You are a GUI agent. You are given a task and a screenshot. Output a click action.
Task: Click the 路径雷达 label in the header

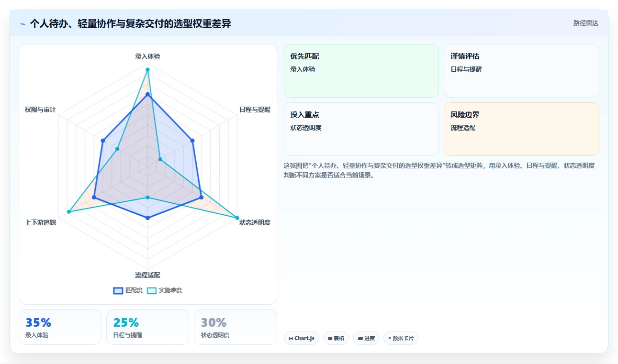pyautogui.click(x=586, y=23)
